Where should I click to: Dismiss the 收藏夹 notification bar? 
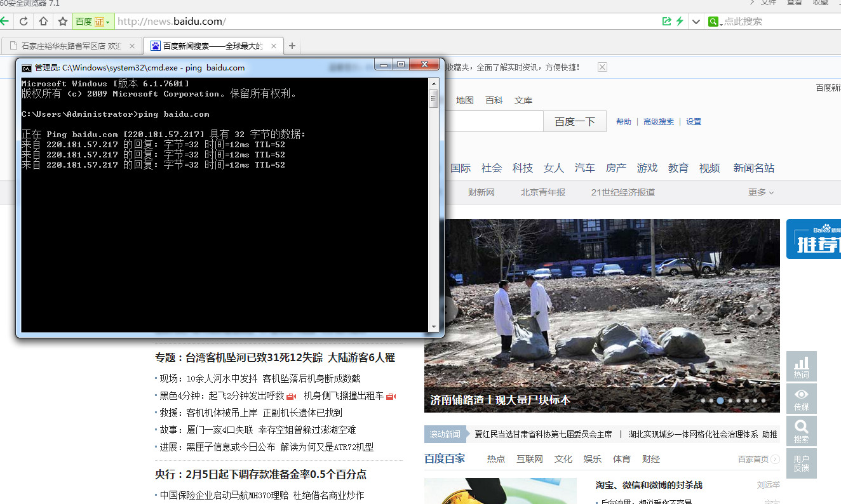602,67
